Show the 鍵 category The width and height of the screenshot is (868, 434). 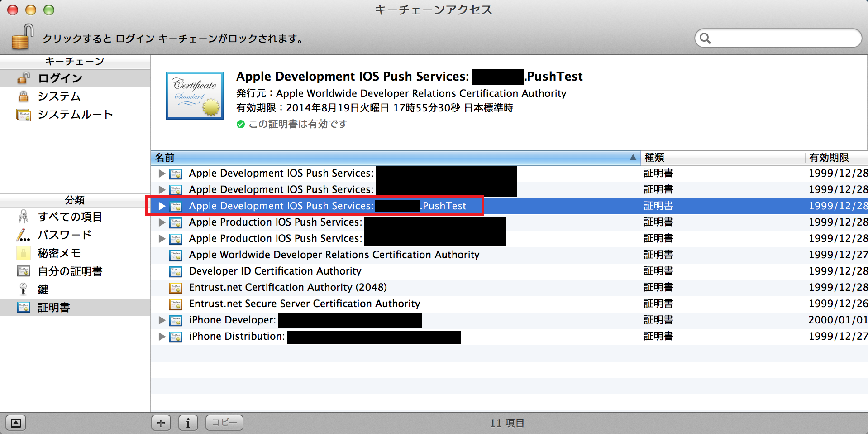pos(75,289)
